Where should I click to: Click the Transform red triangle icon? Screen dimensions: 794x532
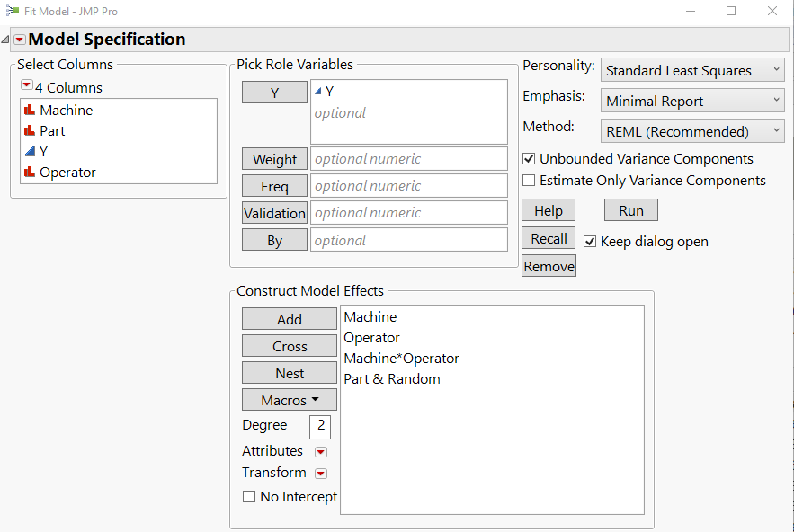pos(320,474)
